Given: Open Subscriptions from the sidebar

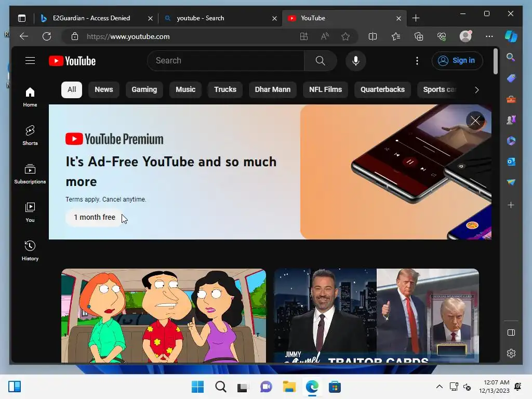Looking at the screenshot, I should click(x=30, y=174).
